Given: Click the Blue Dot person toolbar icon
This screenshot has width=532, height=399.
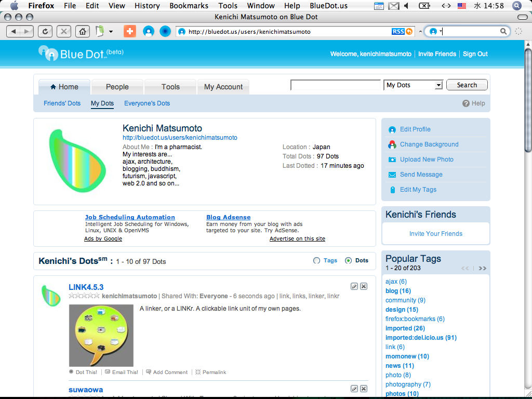Looking at the screenshot, I should (x=148, y=32).
